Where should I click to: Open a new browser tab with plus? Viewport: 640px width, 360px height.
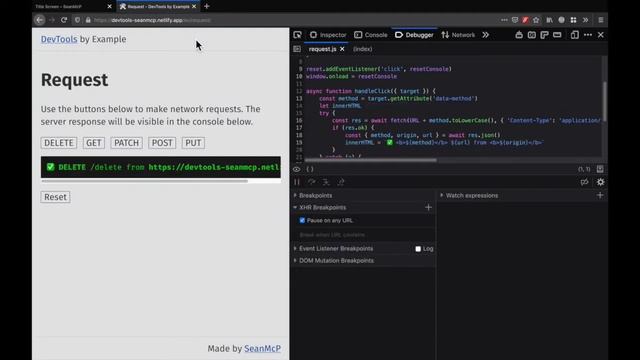[207, 7]
